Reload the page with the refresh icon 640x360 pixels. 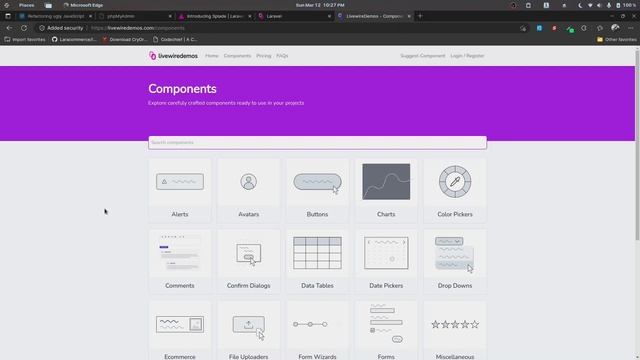coord(24,28)
